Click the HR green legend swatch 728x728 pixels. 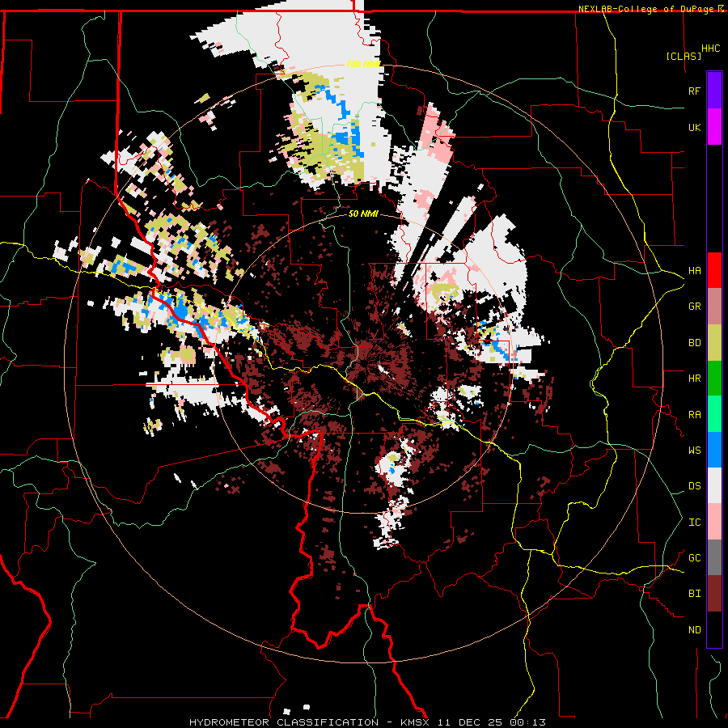(714, 379)
